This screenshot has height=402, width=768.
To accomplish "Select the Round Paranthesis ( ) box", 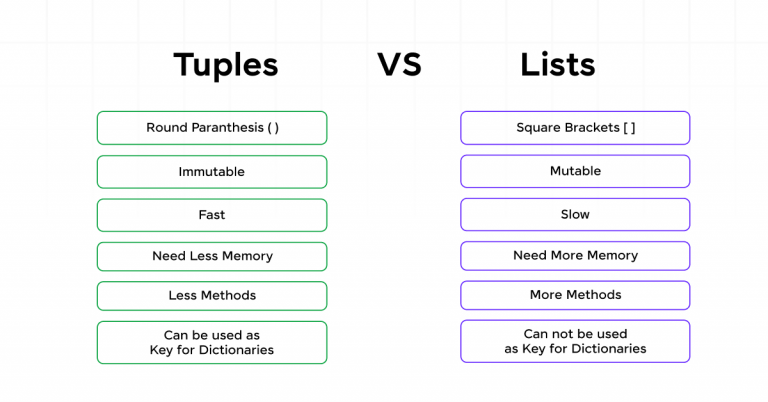I will click(212, 128).
